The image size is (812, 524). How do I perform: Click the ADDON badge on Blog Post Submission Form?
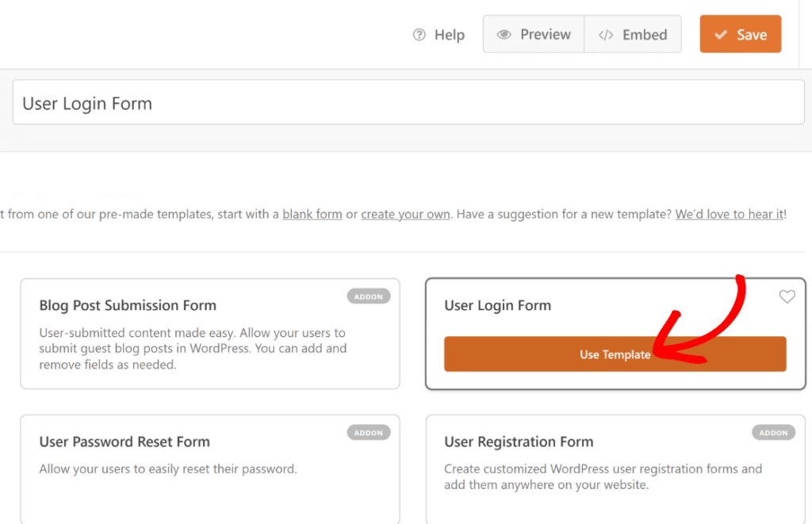(x=369, y=296)
